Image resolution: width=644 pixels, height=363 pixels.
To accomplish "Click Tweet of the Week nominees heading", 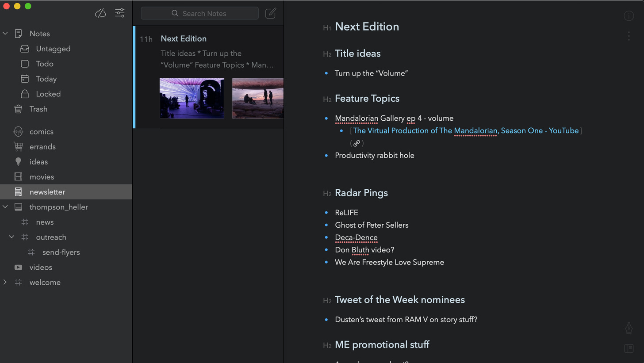I will (x=400, y=299).
